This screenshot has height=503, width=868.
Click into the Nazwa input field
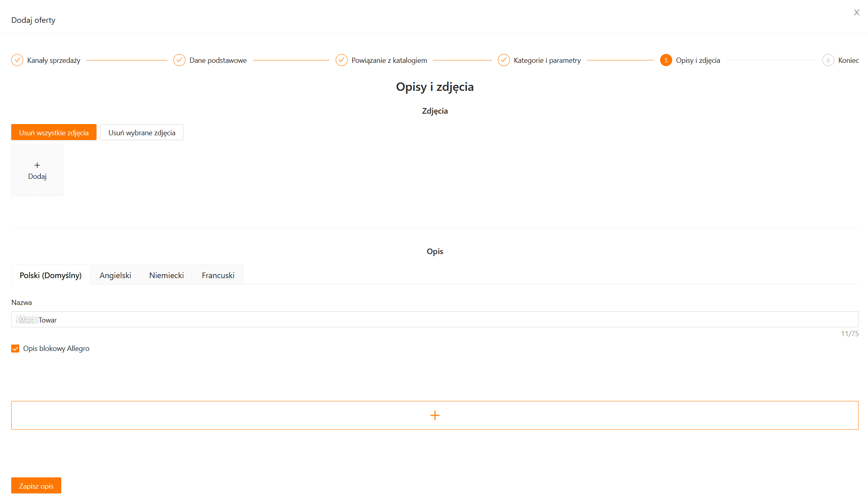click(435, 320)
